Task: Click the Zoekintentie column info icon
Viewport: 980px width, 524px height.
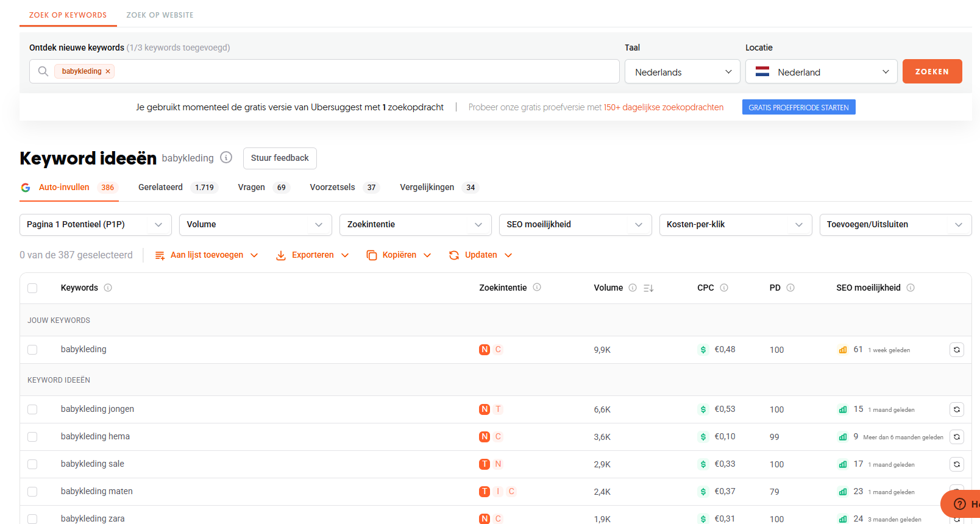Action: [x=537, y=287]
